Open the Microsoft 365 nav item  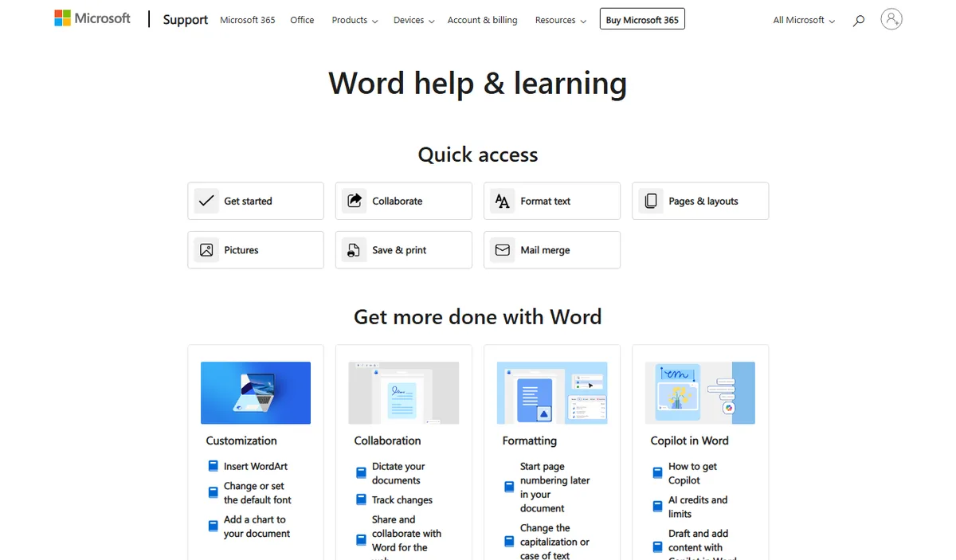tap(248, 20)
